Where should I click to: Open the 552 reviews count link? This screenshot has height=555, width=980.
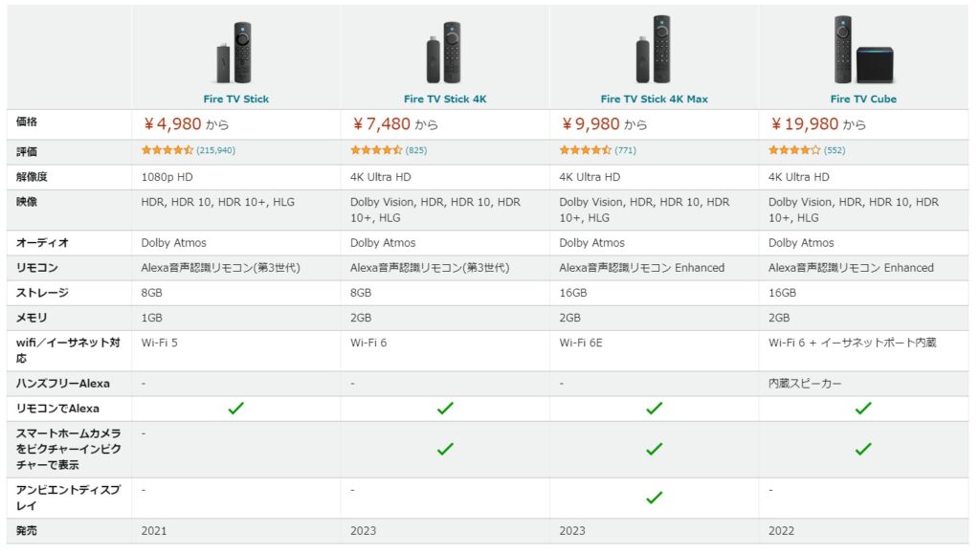(x=835, y=150)
